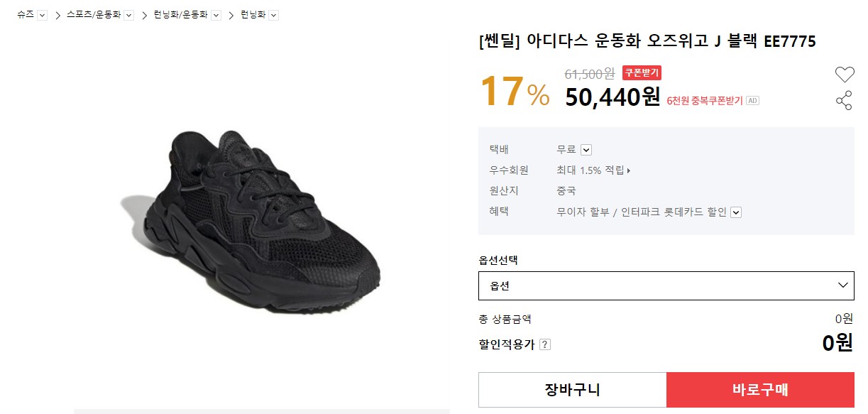
Task: Expand the 무이자 할부 benefits arrow
Action: (735, 212)
